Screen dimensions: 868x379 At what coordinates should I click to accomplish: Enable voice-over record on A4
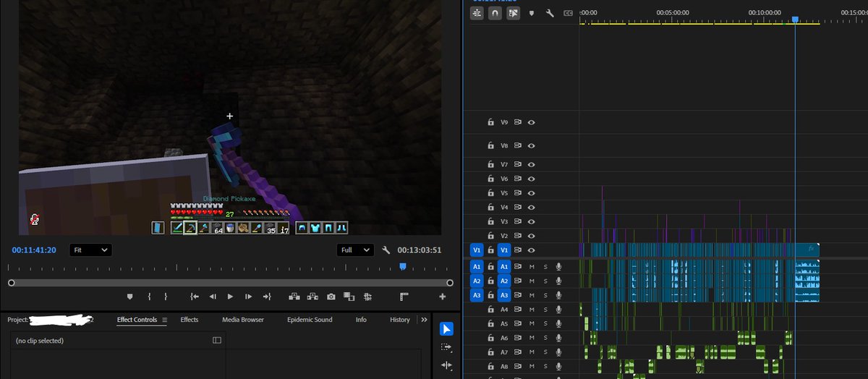[x=559, y=310]
